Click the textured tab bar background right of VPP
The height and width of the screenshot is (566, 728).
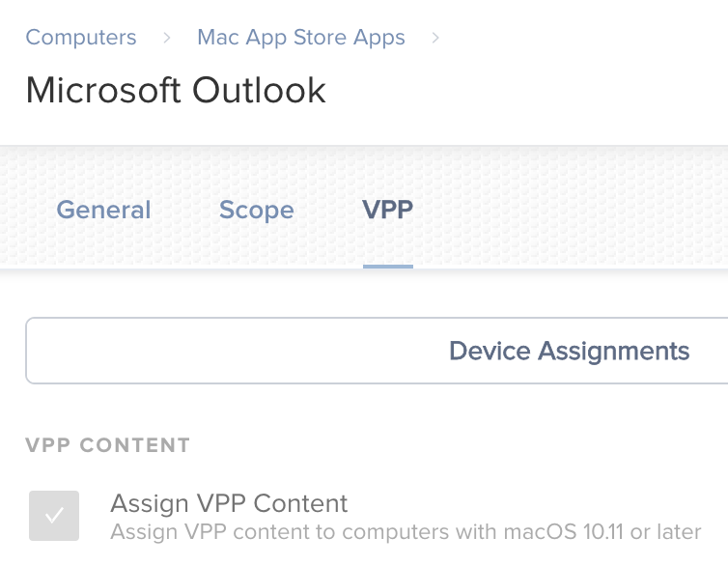coord(571,209)
